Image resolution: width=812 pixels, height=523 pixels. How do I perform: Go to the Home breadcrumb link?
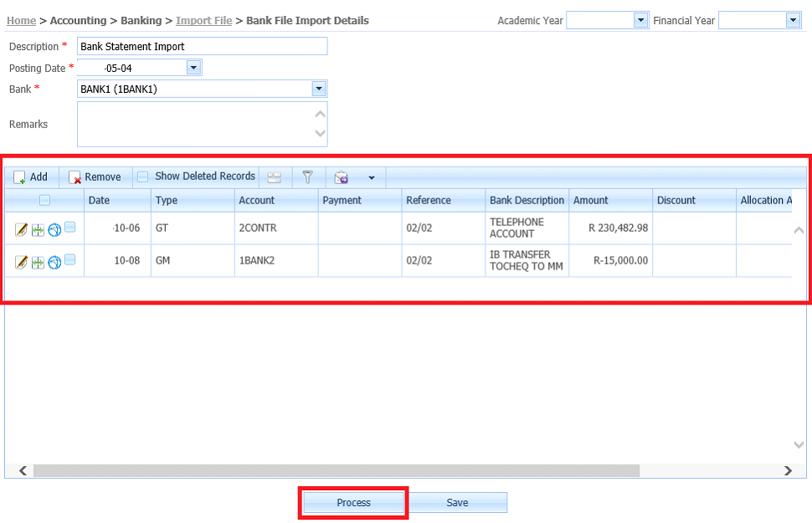[x=21, y=21]
